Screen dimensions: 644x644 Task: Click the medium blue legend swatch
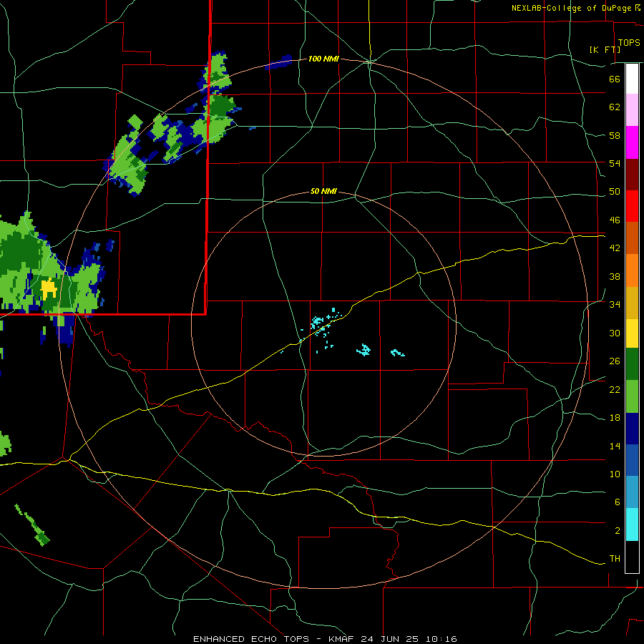[x=632, y=460]
